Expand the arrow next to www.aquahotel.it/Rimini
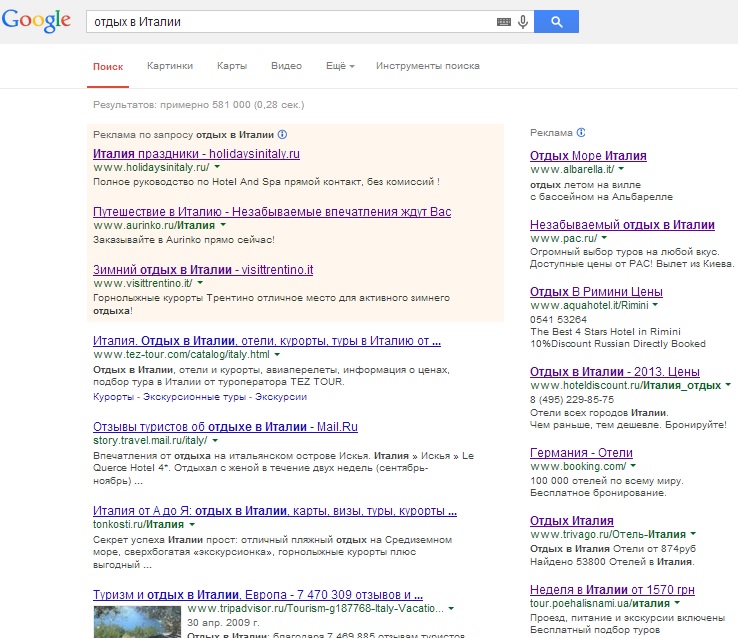This screenshot has height=638, width=738. pyautogui.click(x=655, y=305)
